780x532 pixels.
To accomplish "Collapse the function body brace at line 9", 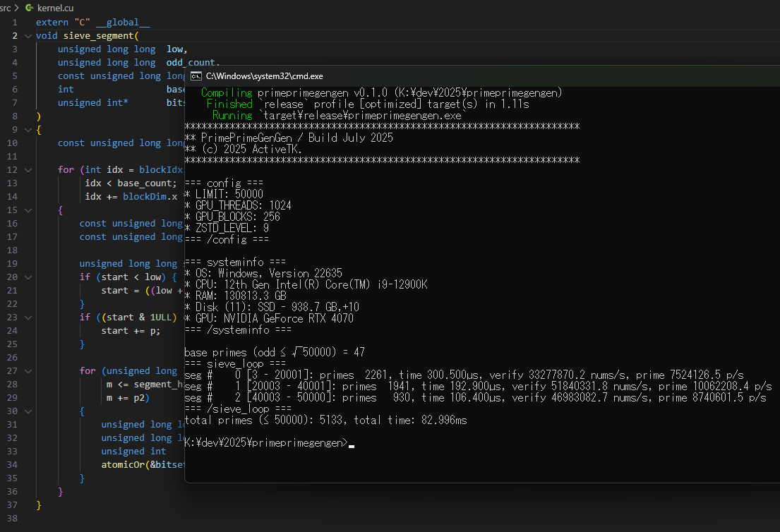I will [28, 130].
